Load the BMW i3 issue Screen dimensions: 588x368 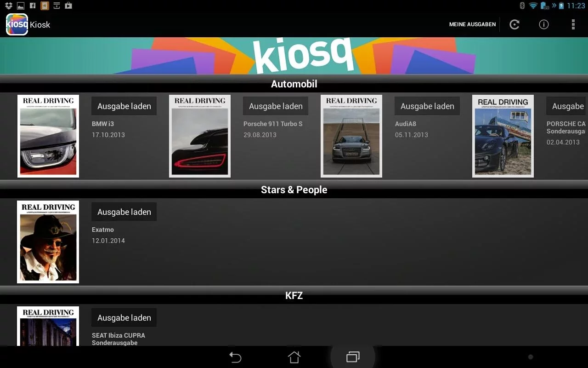124,106
